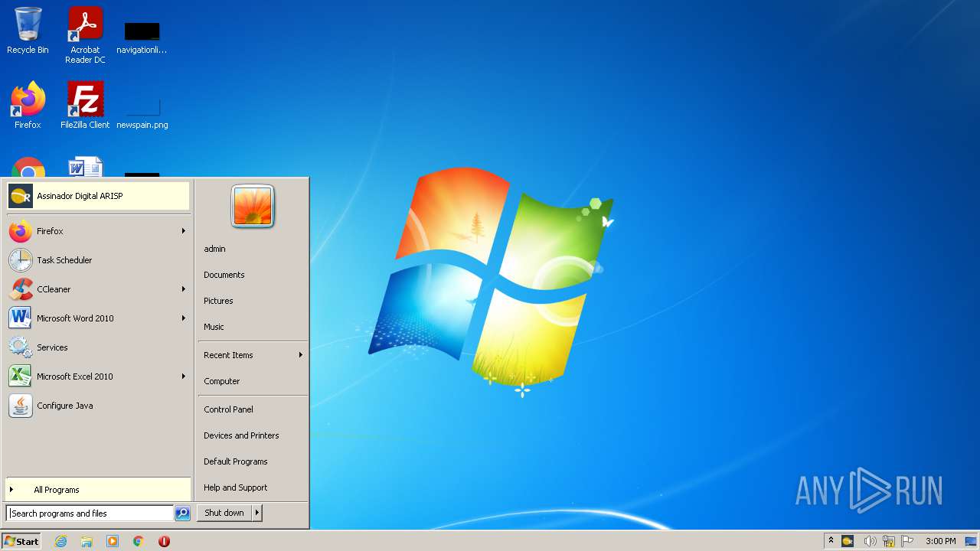Open Pictures from Start menu
The height and width of the screenshot is (551, 980).
coord(253,301)
